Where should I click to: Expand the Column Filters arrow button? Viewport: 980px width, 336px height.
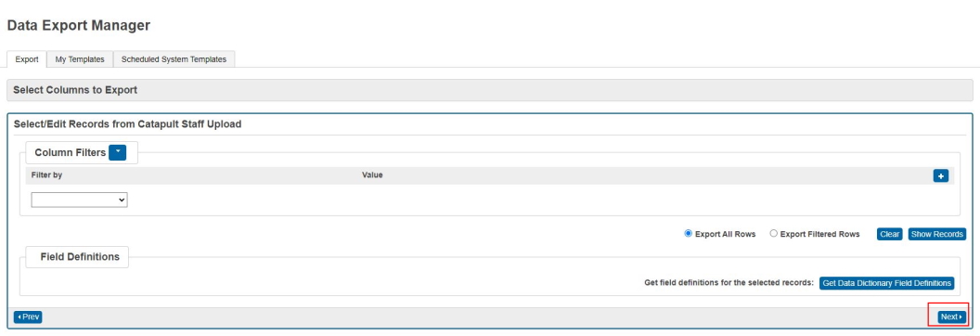118,152
